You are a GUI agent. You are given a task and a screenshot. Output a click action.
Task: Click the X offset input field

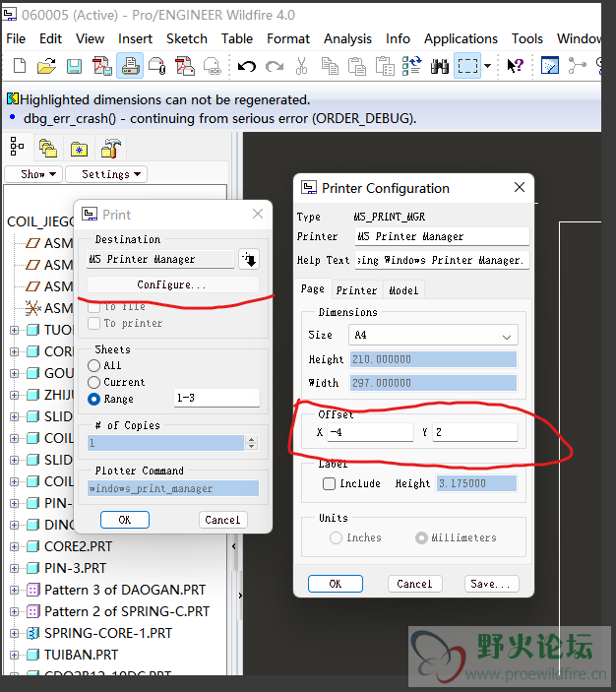370,432
